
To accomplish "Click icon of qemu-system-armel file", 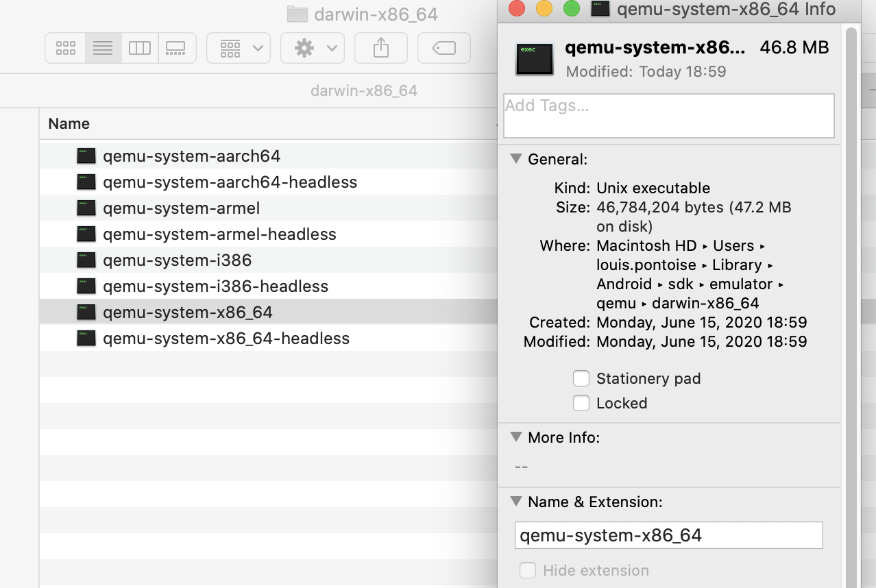I will tap(86, 208).
